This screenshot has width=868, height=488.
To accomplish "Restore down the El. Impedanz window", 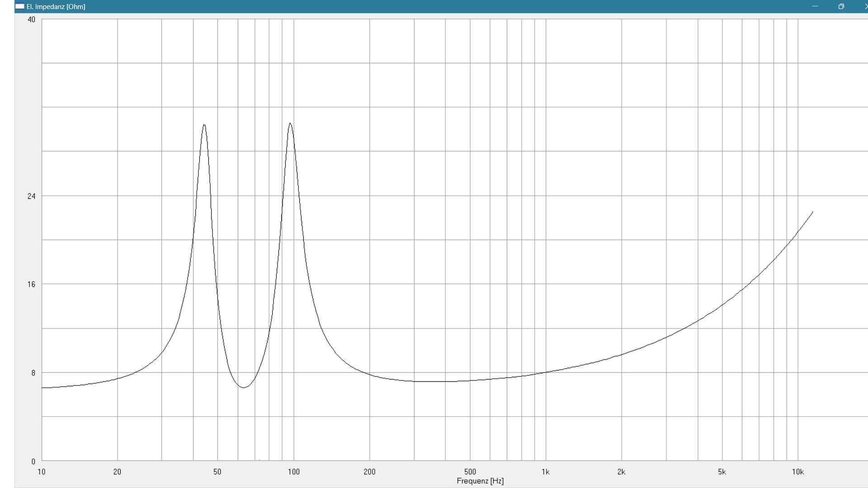I will pos(841,6).
